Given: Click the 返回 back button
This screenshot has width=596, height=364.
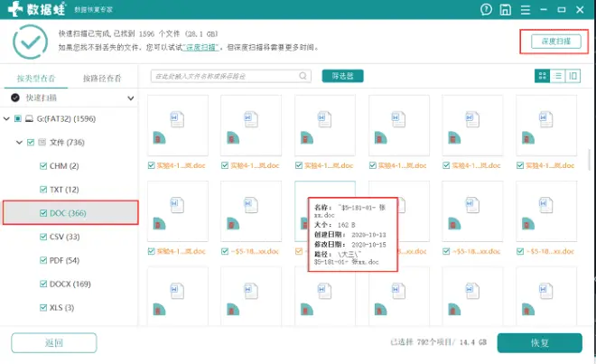Looking at the screenshot, I should click(54, 342).
